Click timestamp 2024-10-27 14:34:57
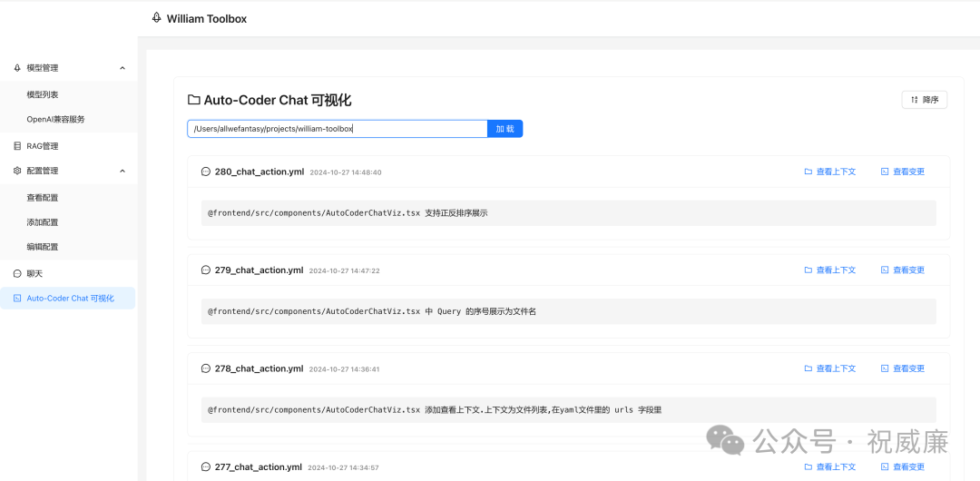980x481 pixels. 345,468
